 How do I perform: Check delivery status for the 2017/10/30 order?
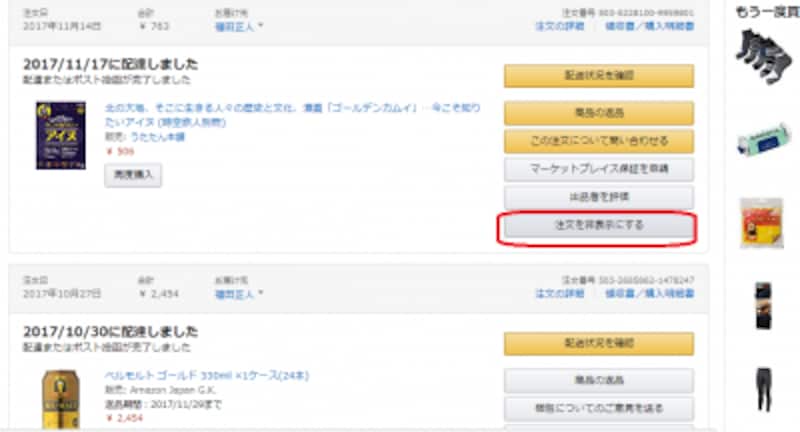point(598,344)
